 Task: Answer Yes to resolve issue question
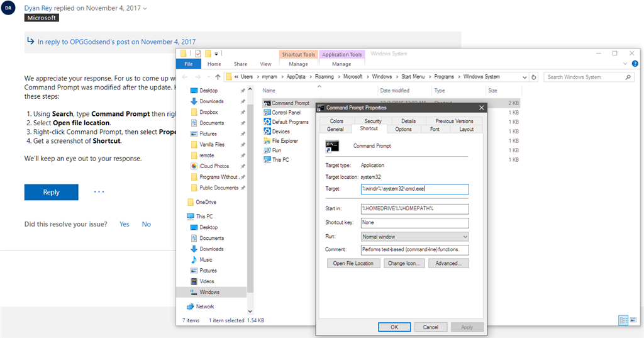[x=125, y=224]
